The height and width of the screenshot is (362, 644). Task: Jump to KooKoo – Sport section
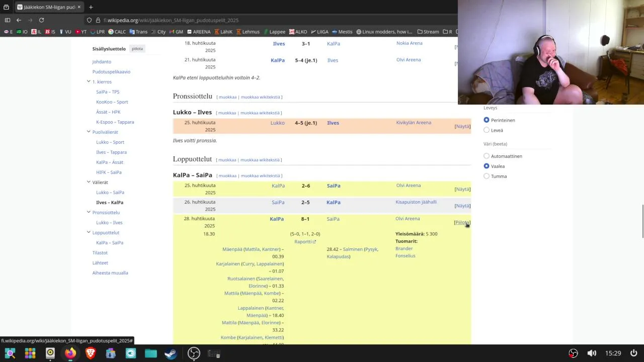tap(112, 102)
